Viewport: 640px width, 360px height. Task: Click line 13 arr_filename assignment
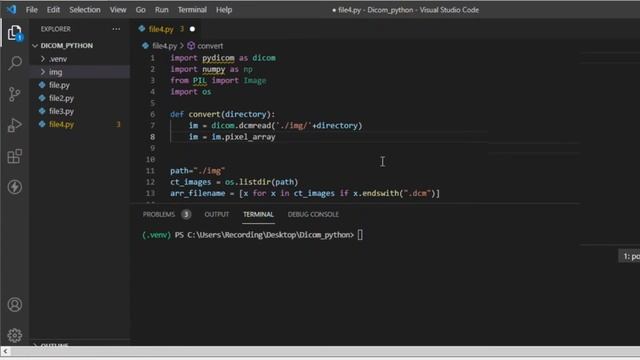coord(305,193)
